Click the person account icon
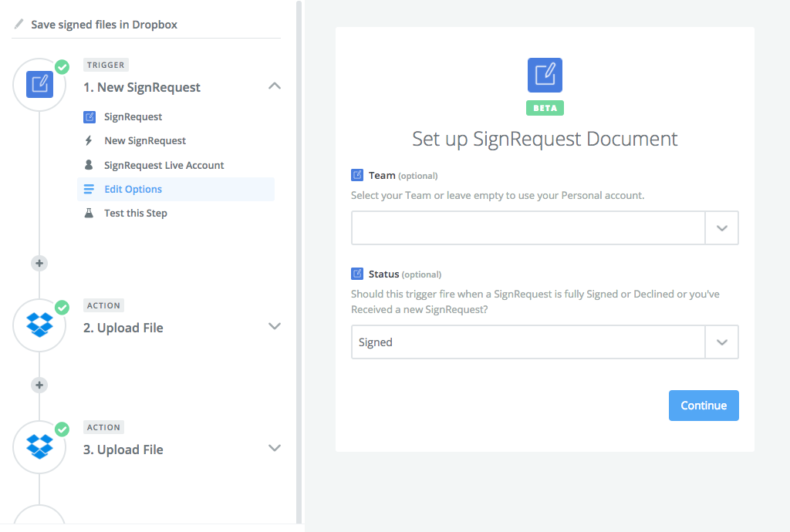 coord(89,164)
